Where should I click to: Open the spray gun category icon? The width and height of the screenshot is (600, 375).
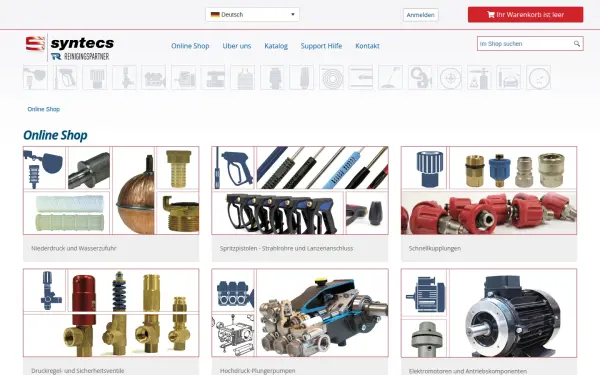65,77
